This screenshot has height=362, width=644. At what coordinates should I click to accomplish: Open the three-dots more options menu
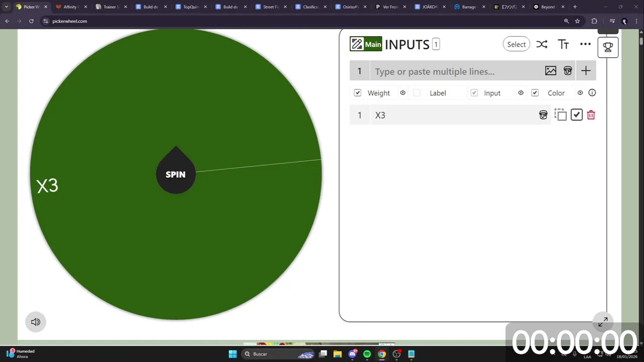585,44
